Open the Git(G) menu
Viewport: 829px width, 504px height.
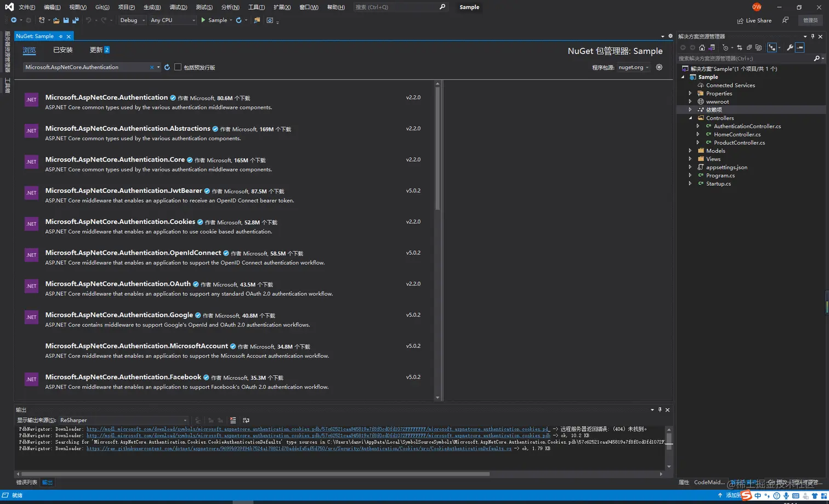[x=102, y=7]
